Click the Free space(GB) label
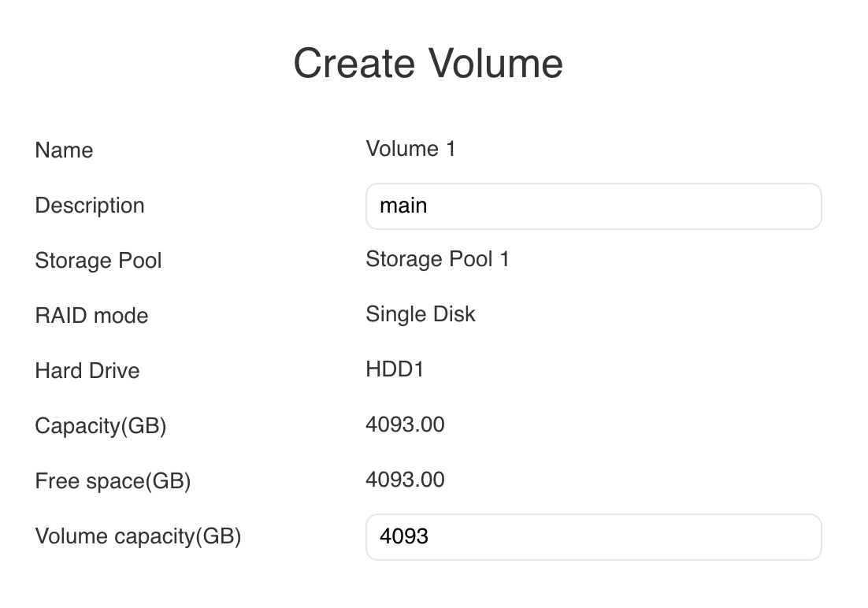The width and height of the screenshot is (868, 608). pos(112,480)
